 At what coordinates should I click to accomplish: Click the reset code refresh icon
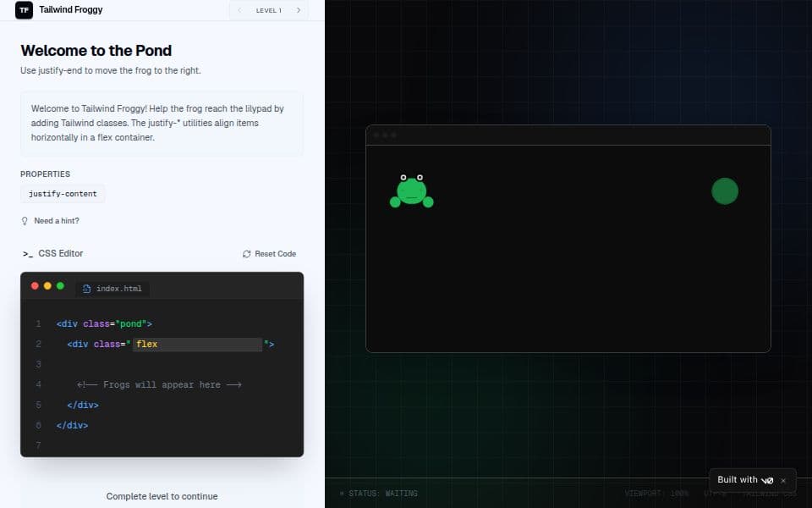coord(246,254)
